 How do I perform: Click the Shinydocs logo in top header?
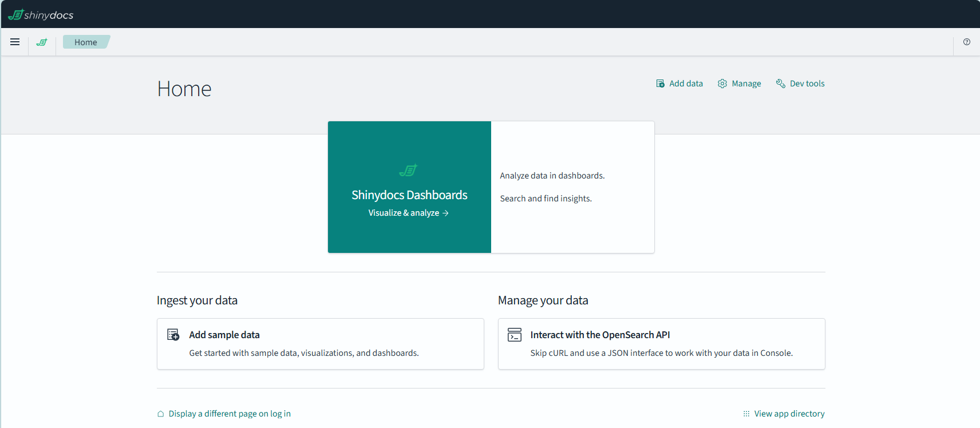(x=41, y=15)
